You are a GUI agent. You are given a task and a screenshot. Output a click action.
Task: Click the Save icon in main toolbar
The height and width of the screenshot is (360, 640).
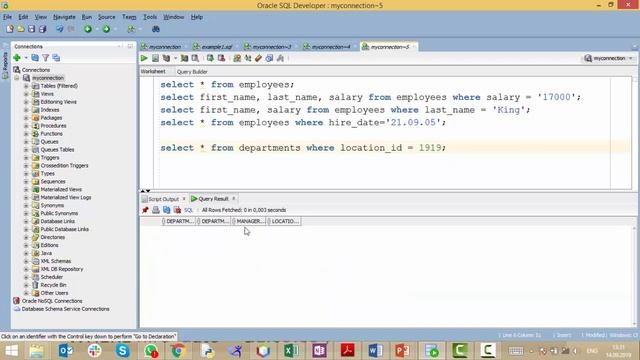point(31,29)
